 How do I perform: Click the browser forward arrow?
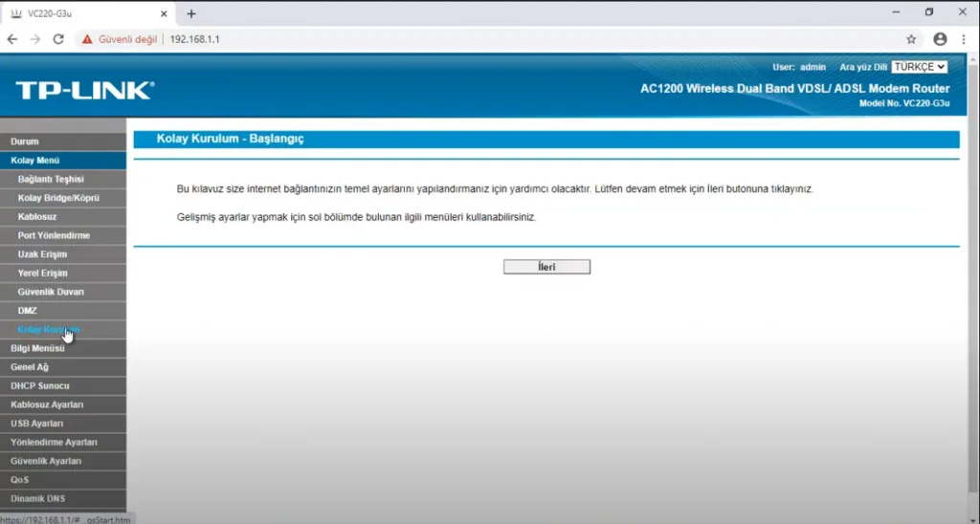click(x=35, y=39)
